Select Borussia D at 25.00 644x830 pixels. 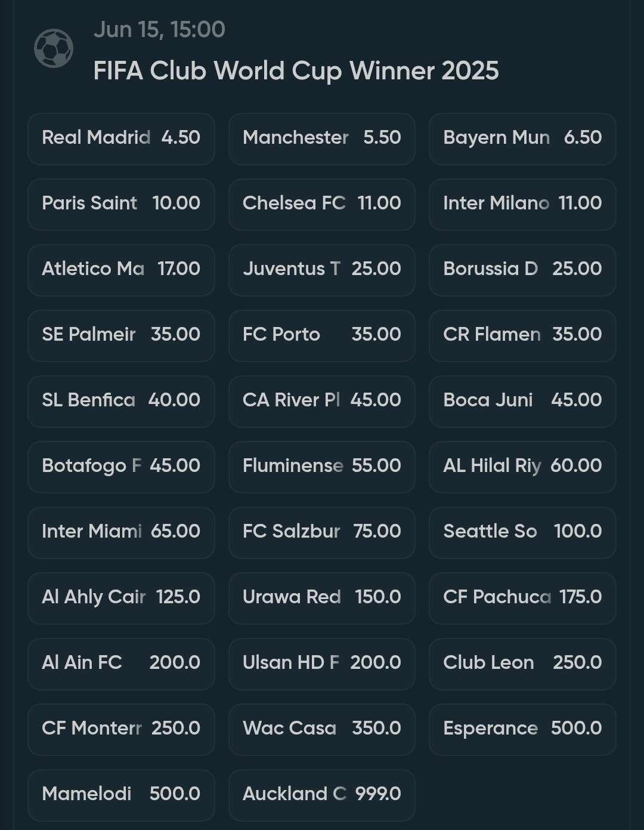click(522, 270)
